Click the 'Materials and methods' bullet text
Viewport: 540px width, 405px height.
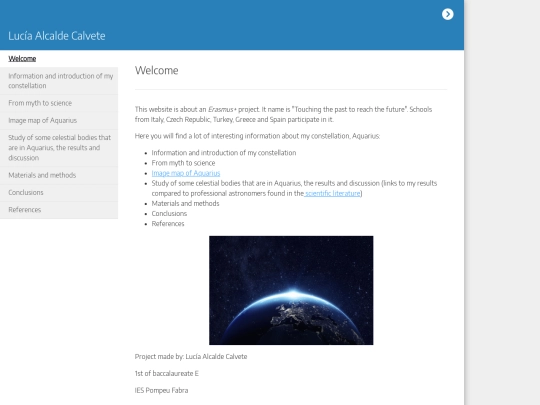[x=185, y=204]
